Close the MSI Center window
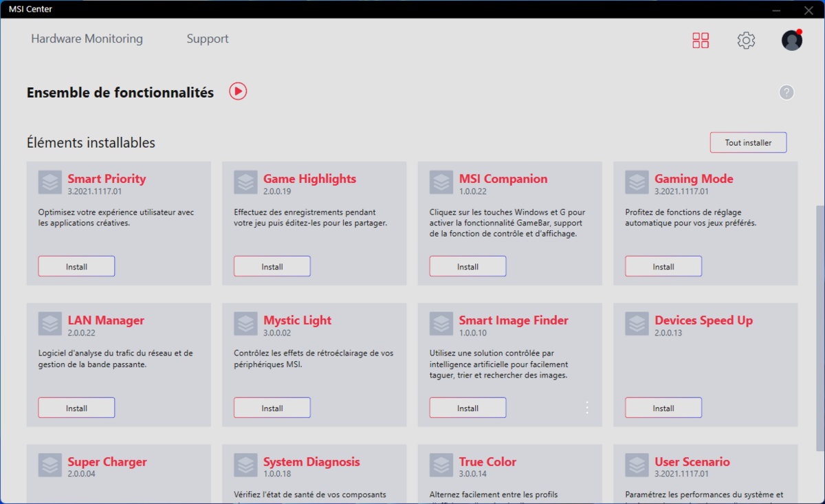Viewport: 825px width, 504px height. click(808, 10)
